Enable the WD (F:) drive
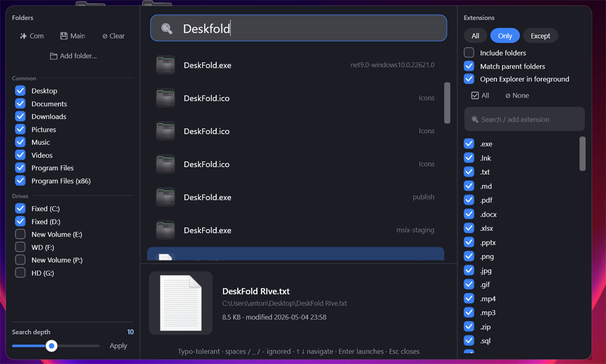 coord(20,247)
